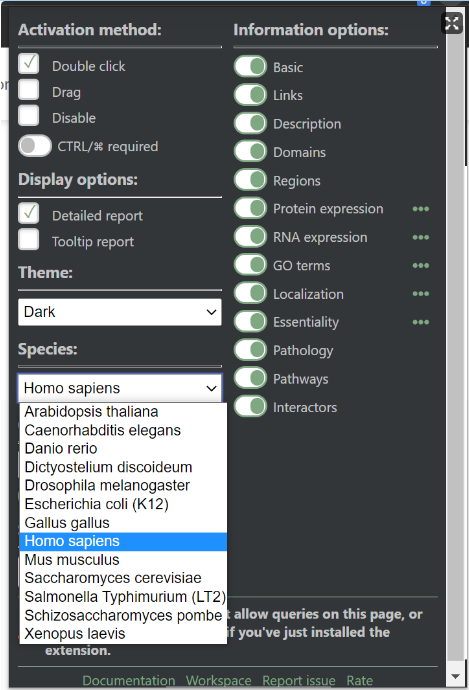The width and height of the screenshot is (469, 690).
Task: Toggle the CTRL/⌘ required switch
Action: (35, 146)
